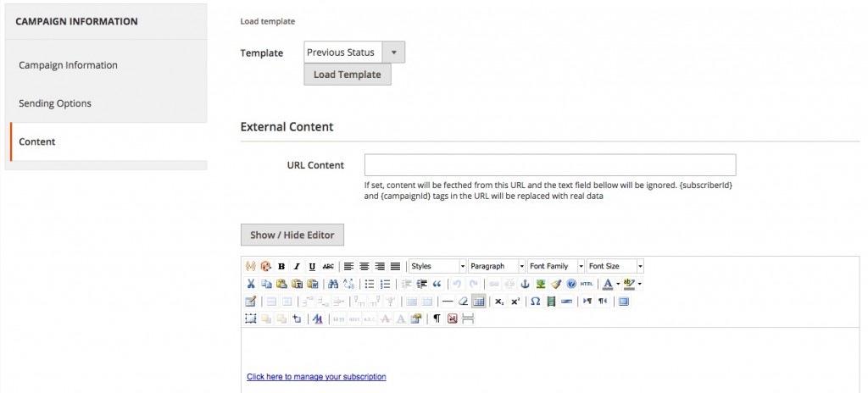The image size is (868, 393).
Task: Open the HTML source editor
Action: [x=587, y=284]
